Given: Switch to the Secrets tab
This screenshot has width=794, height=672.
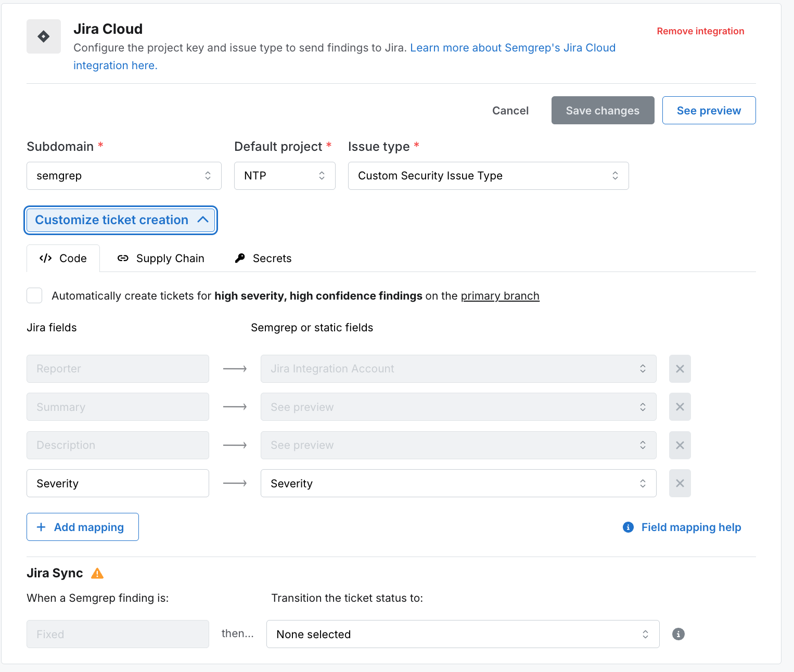Looking at the screenshot, I should [x=263, y=259].
